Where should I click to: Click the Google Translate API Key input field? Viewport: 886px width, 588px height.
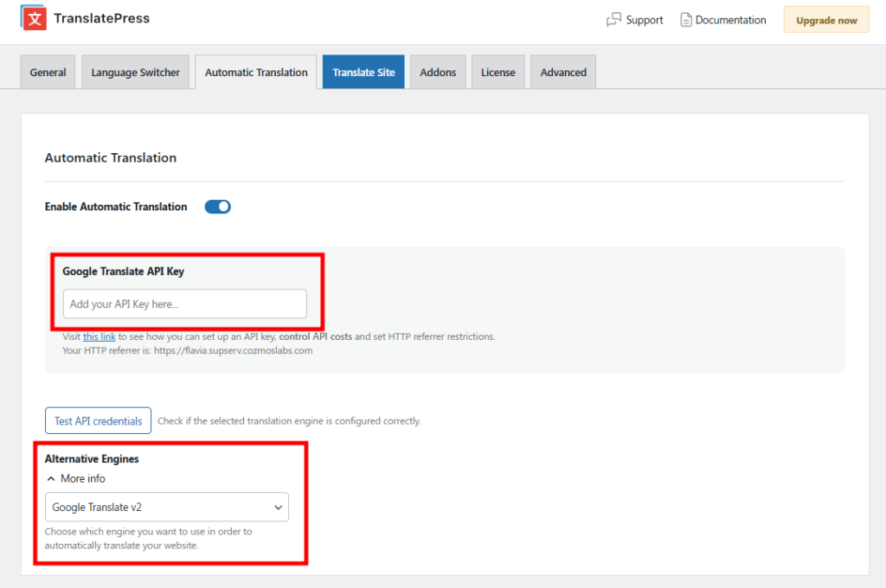point(184,304)
